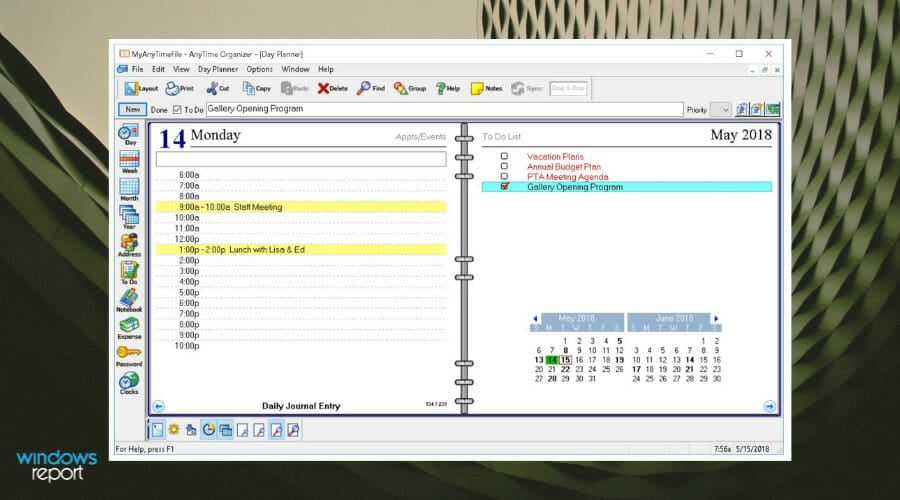Click the New button
The width and height of the screenshot is (900, 500).
point(133,109)
